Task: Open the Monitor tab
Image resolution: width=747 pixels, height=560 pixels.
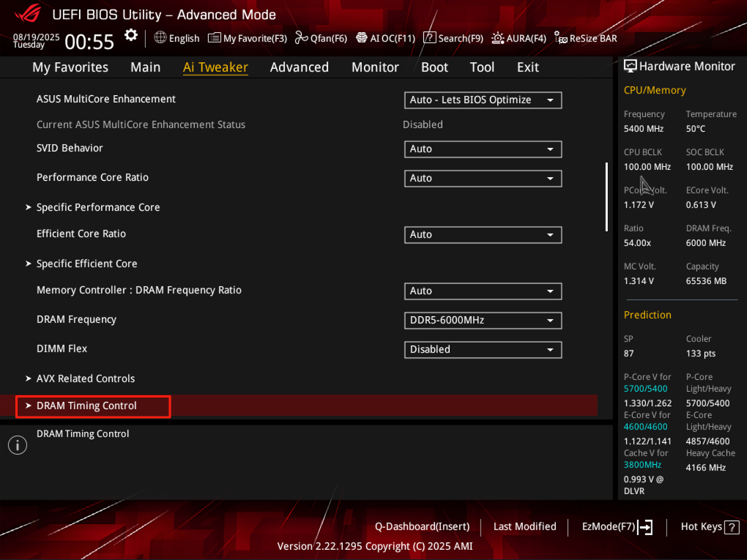Action: pyautogui.click(x=375, y=67)
